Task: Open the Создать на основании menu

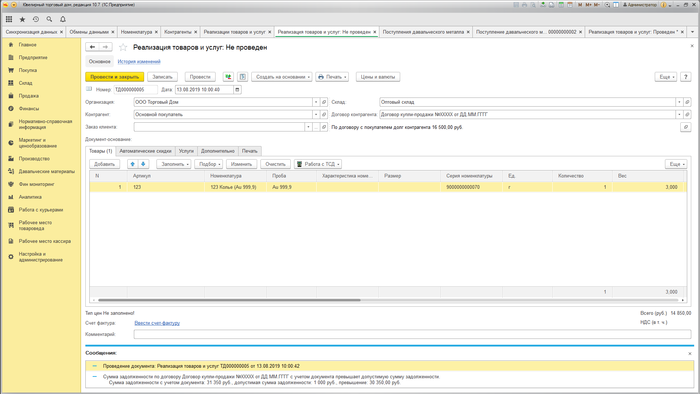Action: click(283, 77)
